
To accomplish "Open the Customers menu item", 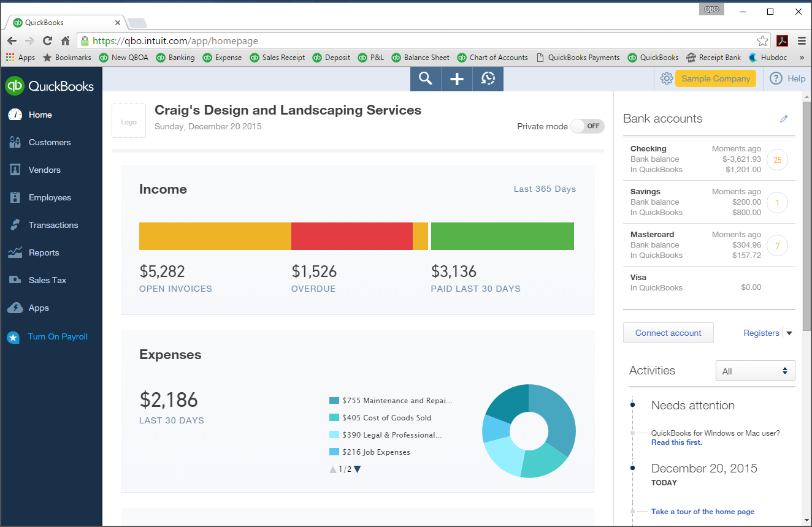I will pyautogui.click(x=50, y=142).
